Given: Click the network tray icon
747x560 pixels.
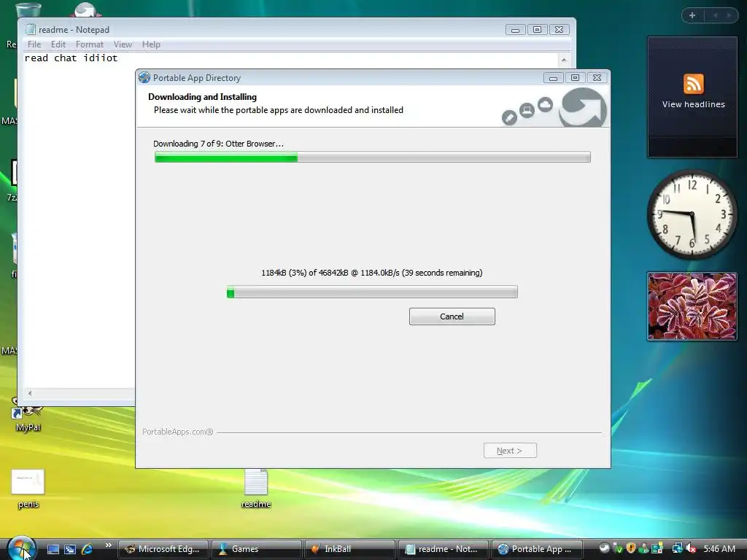Looking at the screenshot, I should point(677,548).
